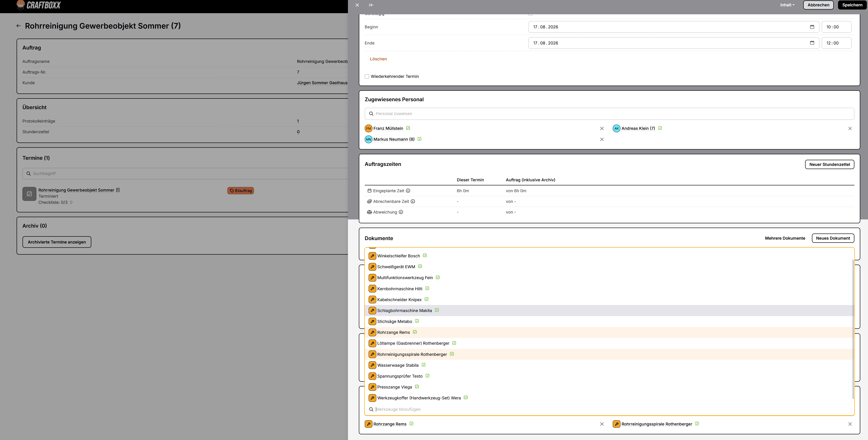The height and width of the screenshot is (440, 868).
Task: Collapse the panel using the arrow-to-bar icon
Action: click(x=371, y=5)
